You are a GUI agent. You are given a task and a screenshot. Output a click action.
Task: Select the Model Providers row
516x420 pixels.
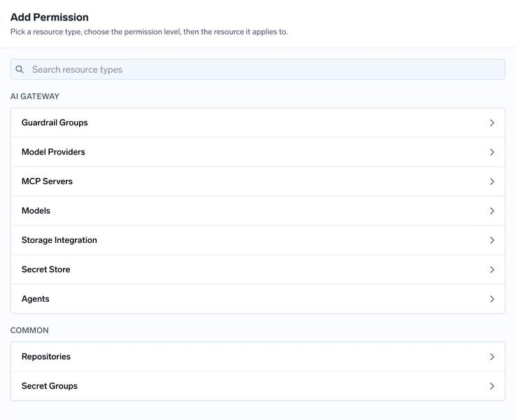click(x=258, y=152)
